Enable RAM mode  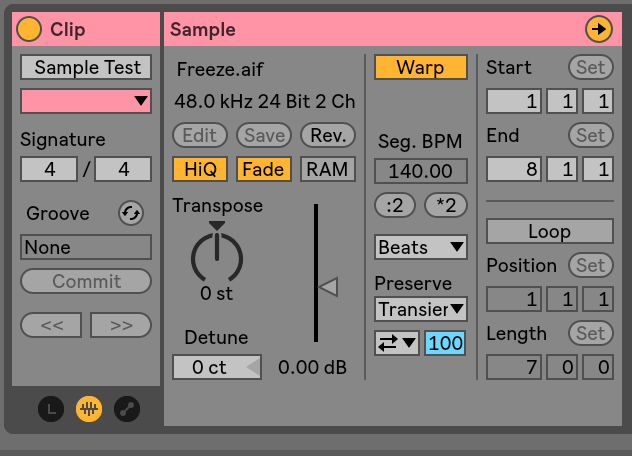[328, 169]
